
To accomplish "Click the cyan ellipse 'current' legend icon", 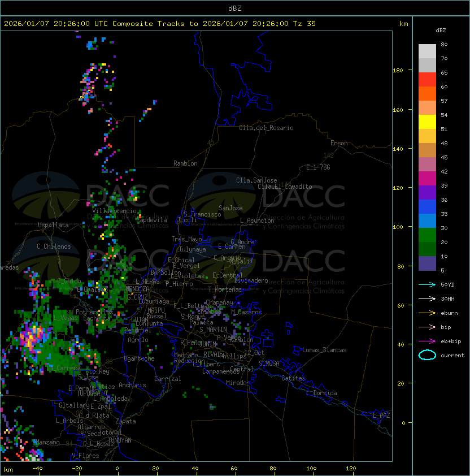I will click(427, 355).
